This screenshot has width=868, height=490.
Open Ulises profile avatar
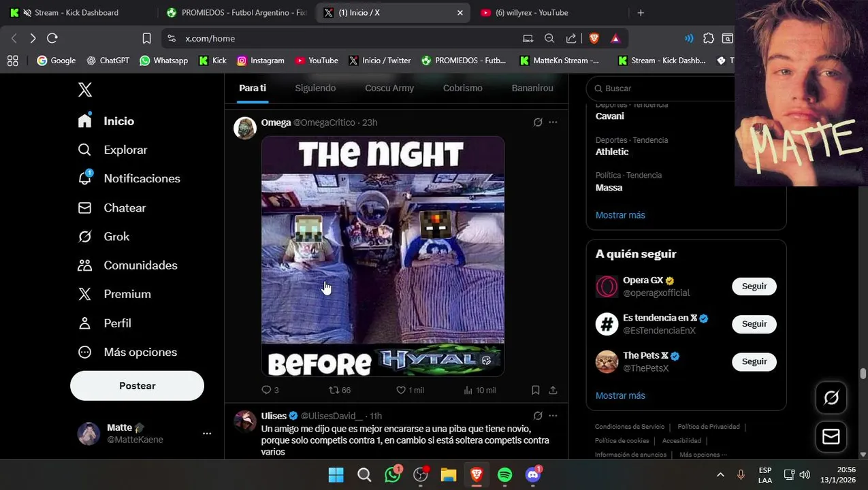point(245,421)
